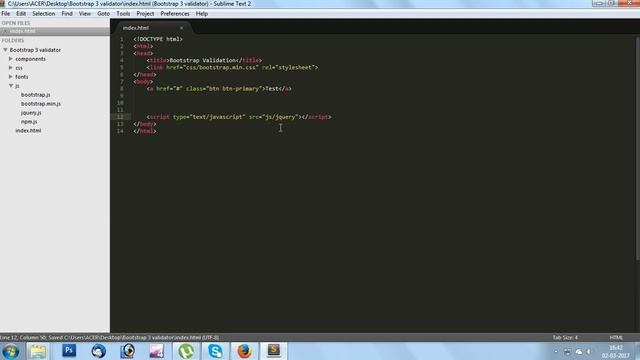Expand the css folder
640x360 pixels.
point(11,68)
